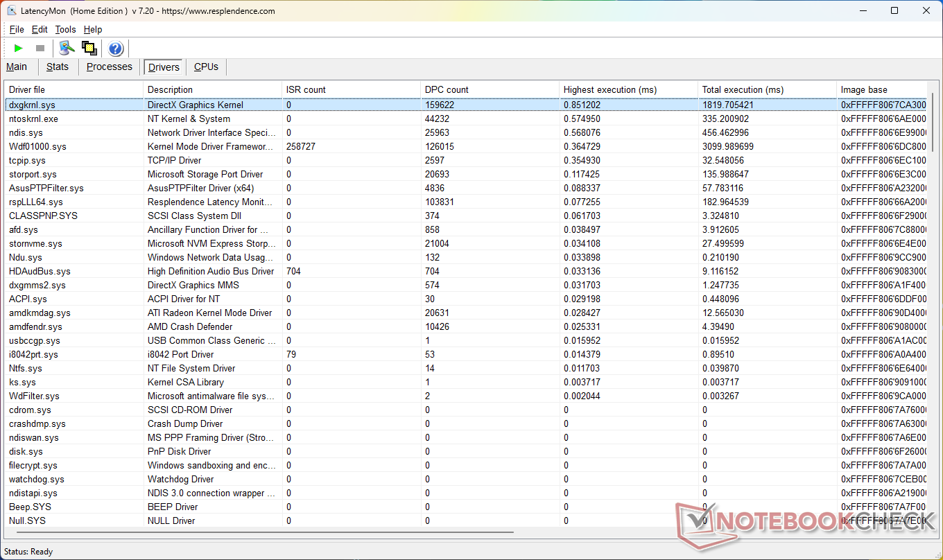Select the ndiswan.sys driver row

click(465, 437)
